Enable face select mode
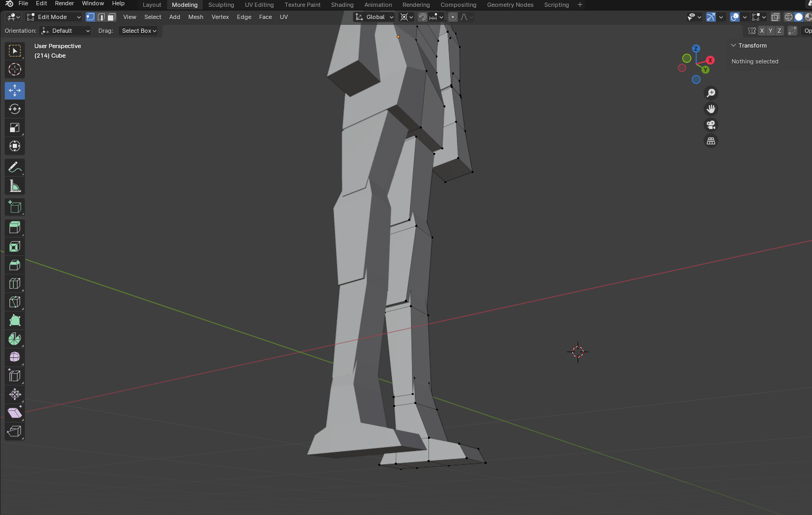The width and height of the screenshot is (812, 515). point(111,17)
